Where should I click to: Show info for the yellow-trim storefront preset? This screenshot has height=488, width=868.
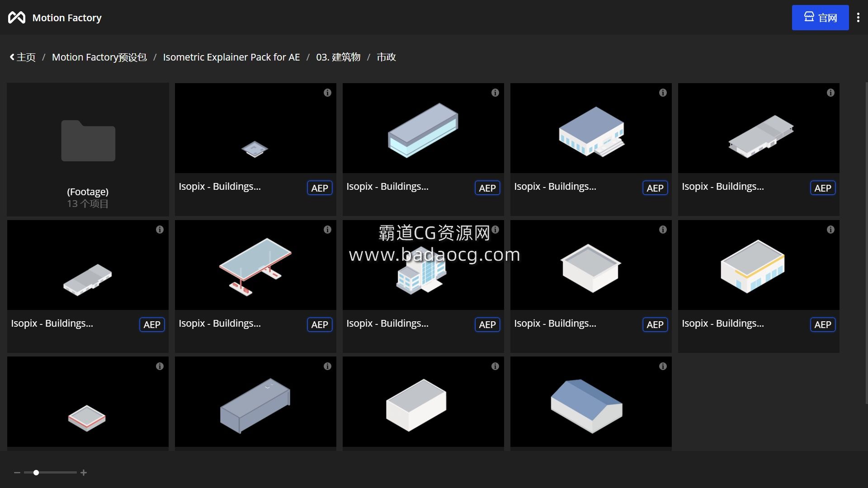830,230
